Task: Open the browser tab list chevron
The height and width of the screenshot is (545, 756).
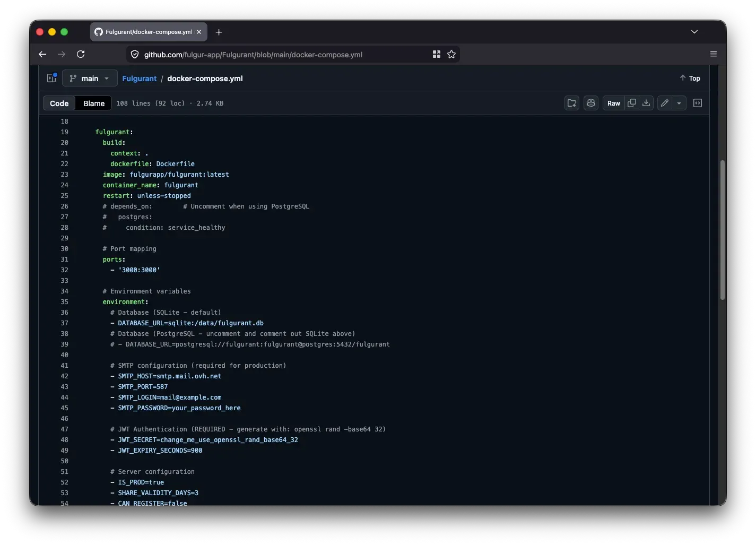Action: pyautogui.click(x=694, y=32)
